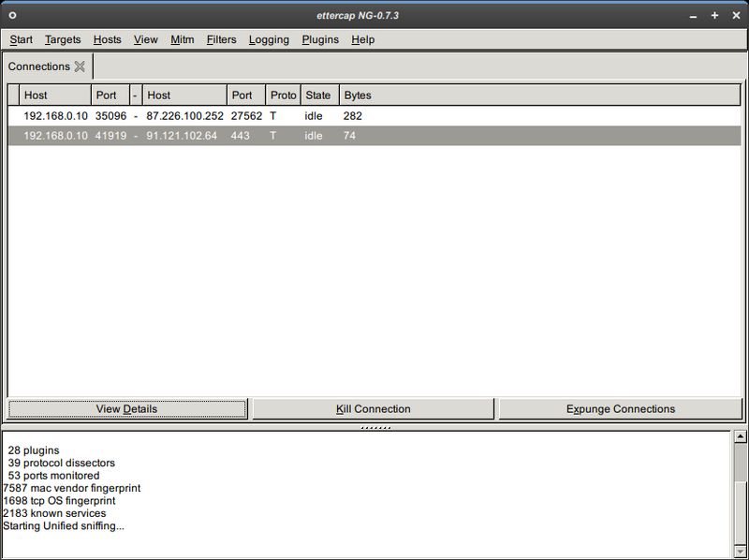Viewport: 749px width, 560px height.
Task: Sort by the source Port column header
Action: (x=110, y=96)
